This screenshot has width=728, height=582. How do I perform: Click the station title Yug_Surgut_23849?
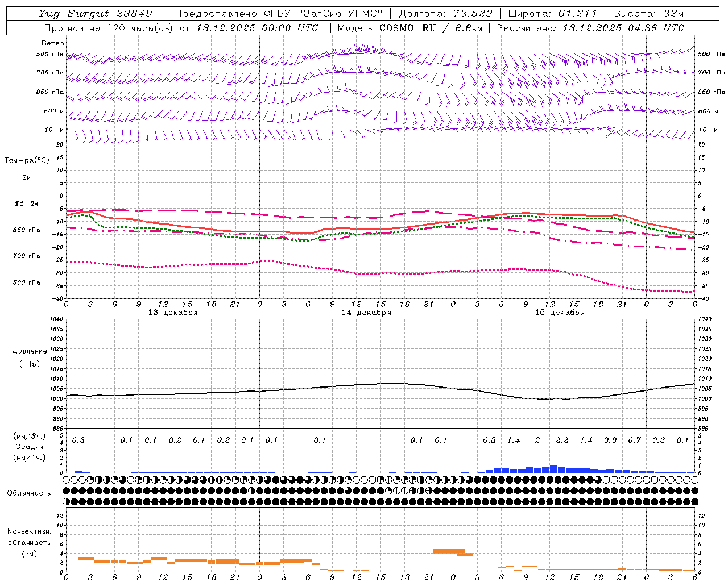click(96, 14)
